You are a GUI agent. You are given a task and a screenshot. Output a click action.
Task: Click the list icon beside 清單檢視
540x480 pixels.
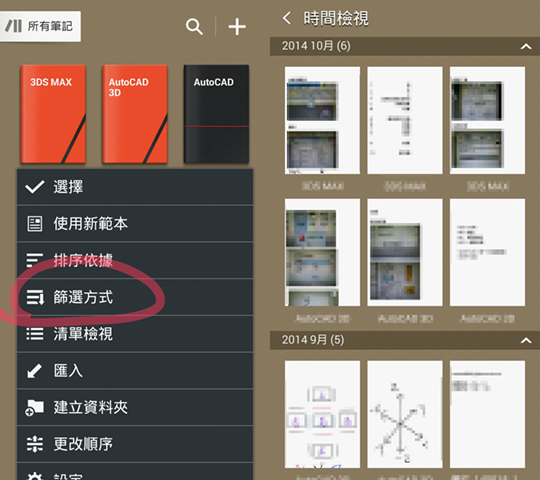(35, 334)
